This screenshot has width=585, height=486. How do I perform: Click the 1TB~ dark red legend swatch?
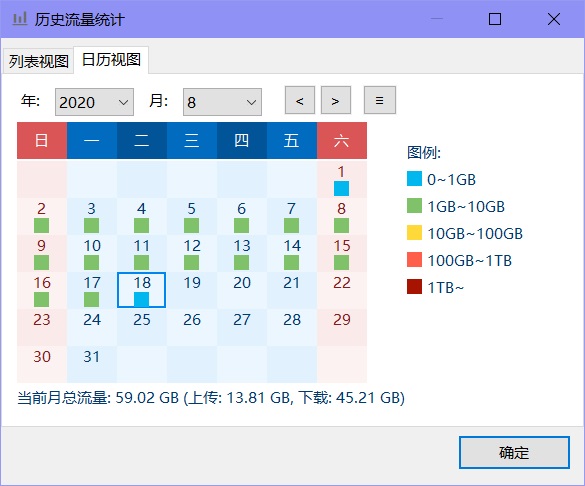414,286
